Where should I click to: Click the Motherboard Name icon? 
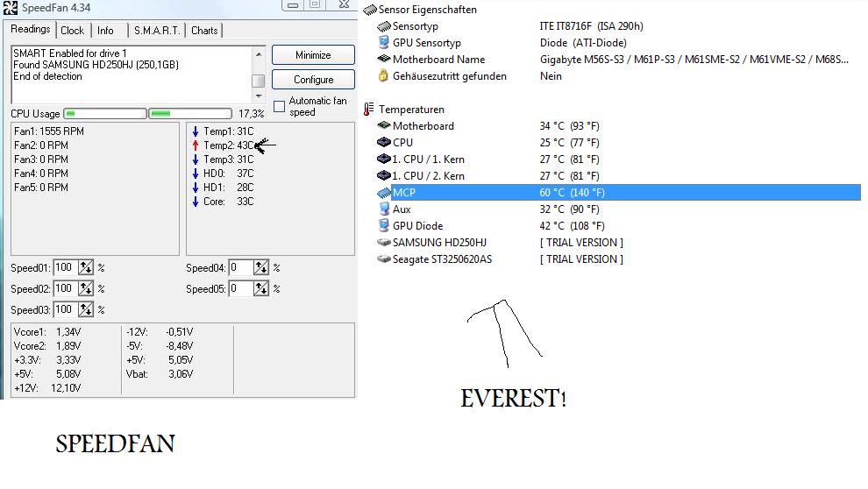[384, 59]
